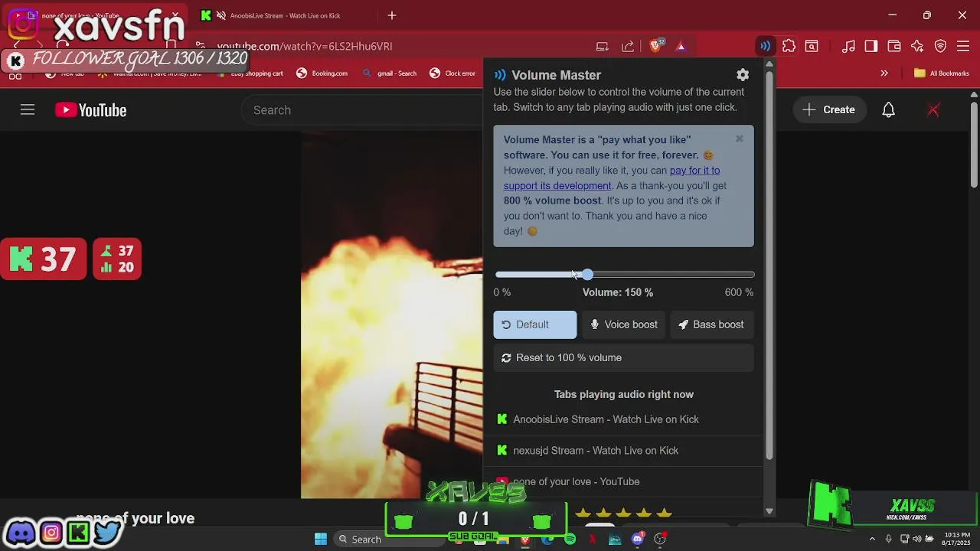
Task: Open the taskbar clock and date
Action: point(957,539)
